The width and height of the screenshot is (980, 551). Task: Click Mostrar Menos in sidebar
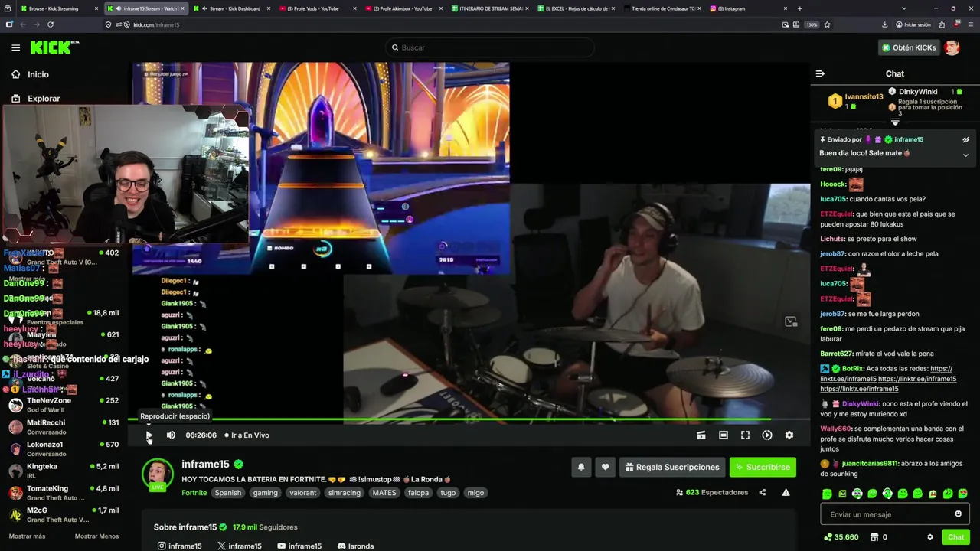[96, 536]
